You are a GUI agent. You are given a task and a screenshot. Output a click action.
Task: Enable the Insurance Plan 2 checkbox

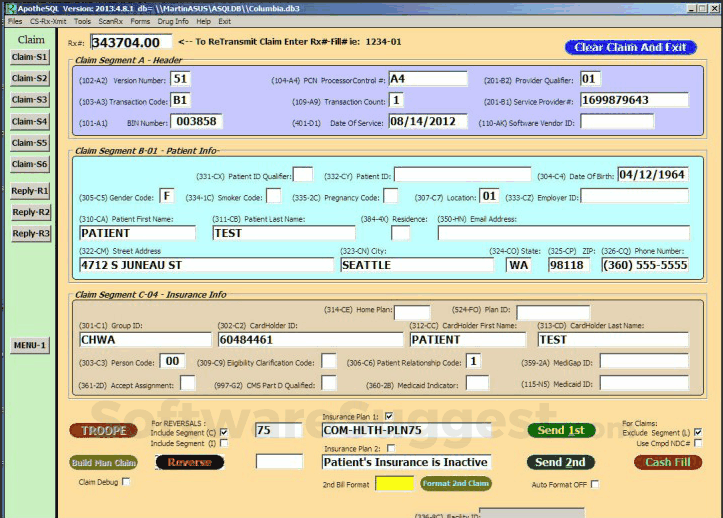391,449
